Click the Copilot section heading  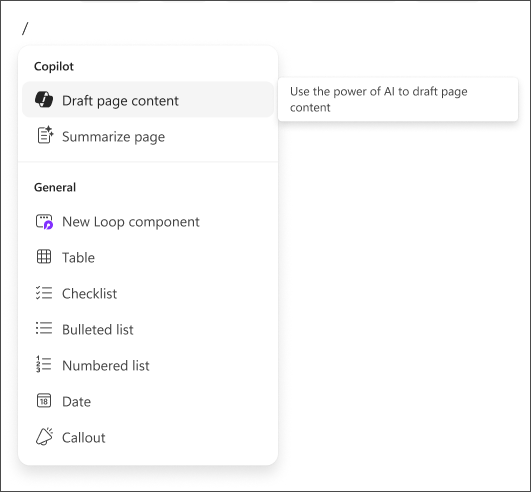tap(54, 66)
